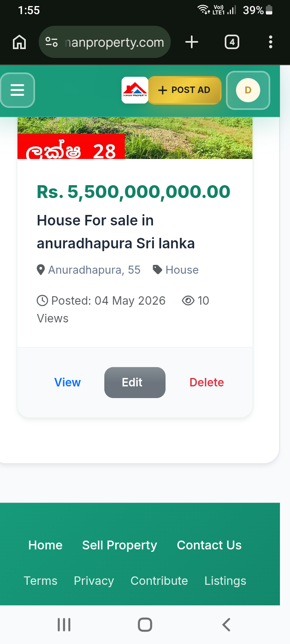This screenshot has height=644, width=290.
Task: Tap Android recent apps button
Action: coord(64,625)
